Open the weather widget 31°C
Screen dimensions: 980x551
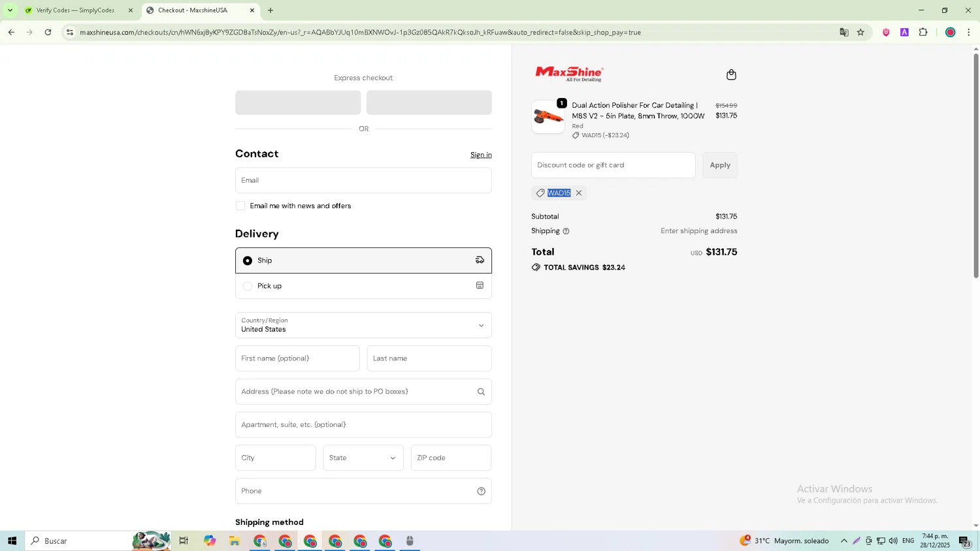point(784,541)
